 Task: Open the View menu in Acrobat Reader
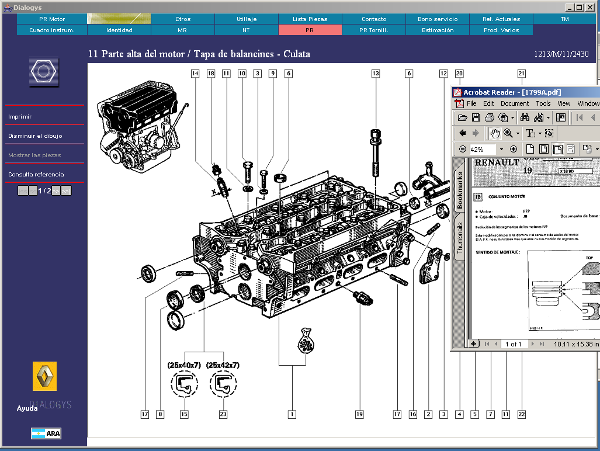[x=564, y=104]
